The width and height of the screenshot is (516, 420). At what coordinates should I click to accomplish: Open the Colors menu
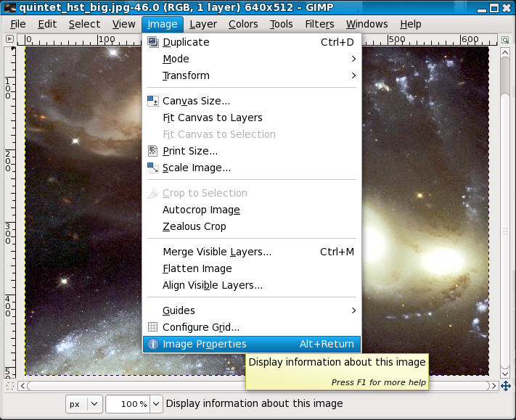click(243, 24)
